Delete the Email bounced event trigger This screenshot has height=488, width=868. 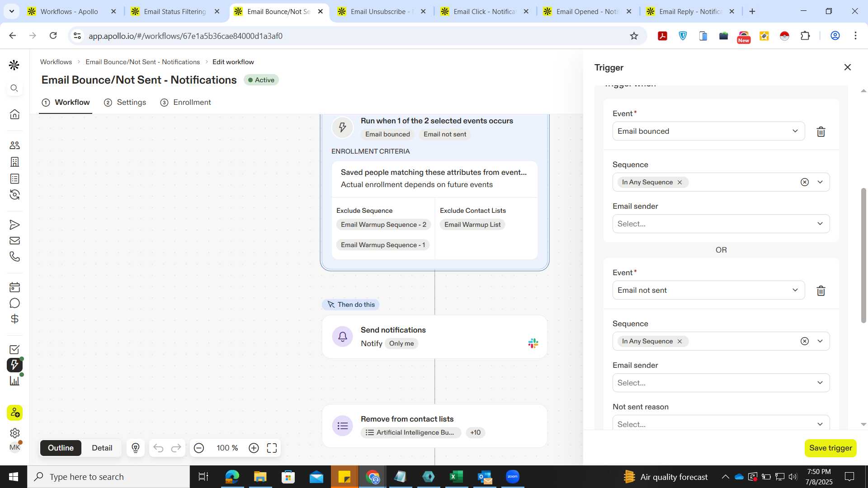pos(821,131)
